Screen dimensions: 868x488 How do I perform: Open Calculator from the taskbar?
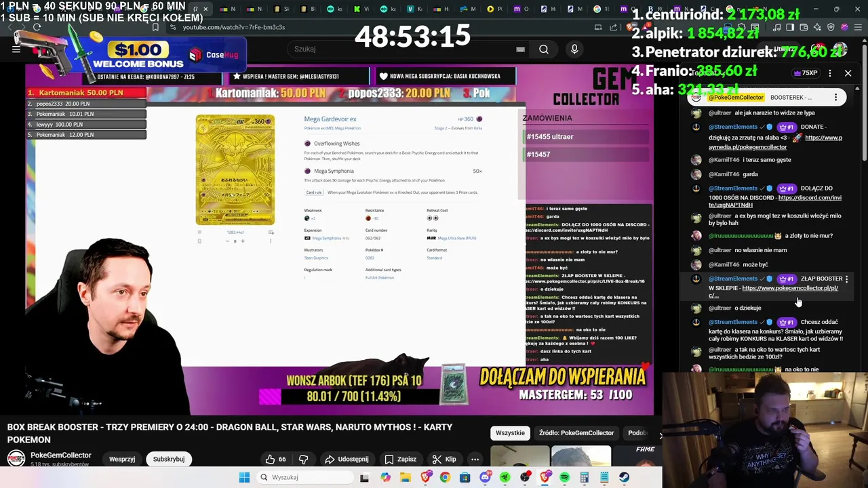(585, 477)
